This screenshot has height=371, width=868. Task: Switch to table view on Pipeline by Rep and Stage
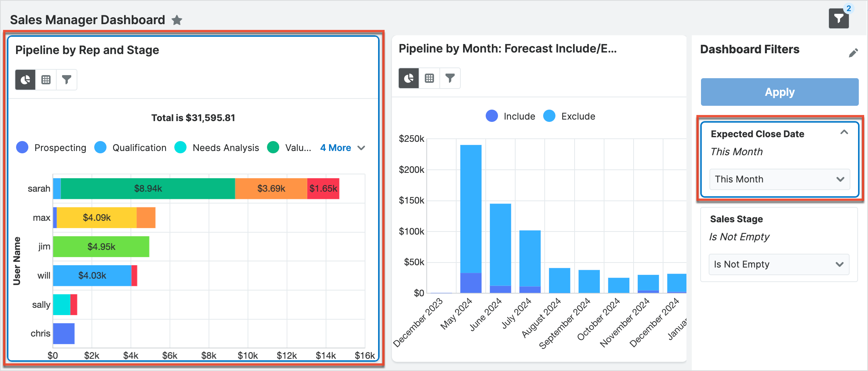point(46,79)
